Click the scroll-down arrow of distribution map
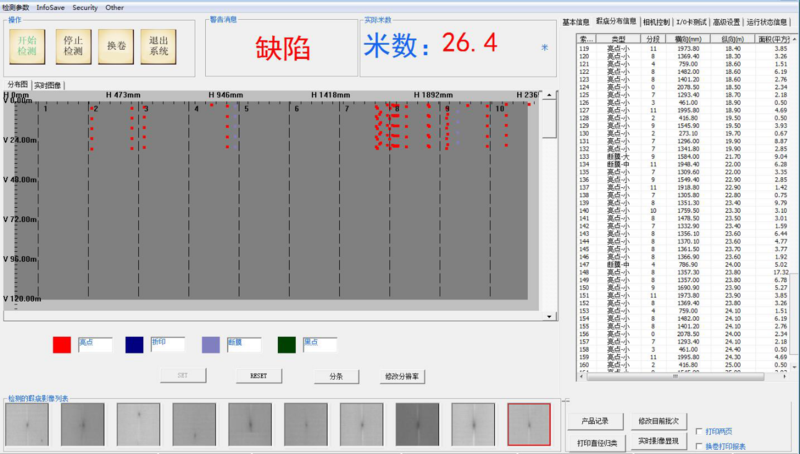The image size is (800, 454). 548,316
